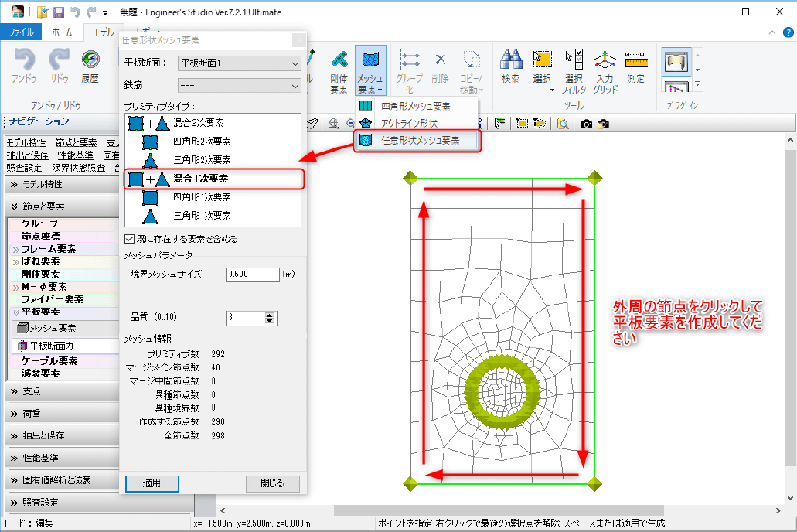
Task: Expand the 性能基準 navigation section
Action: coord(63,458)
